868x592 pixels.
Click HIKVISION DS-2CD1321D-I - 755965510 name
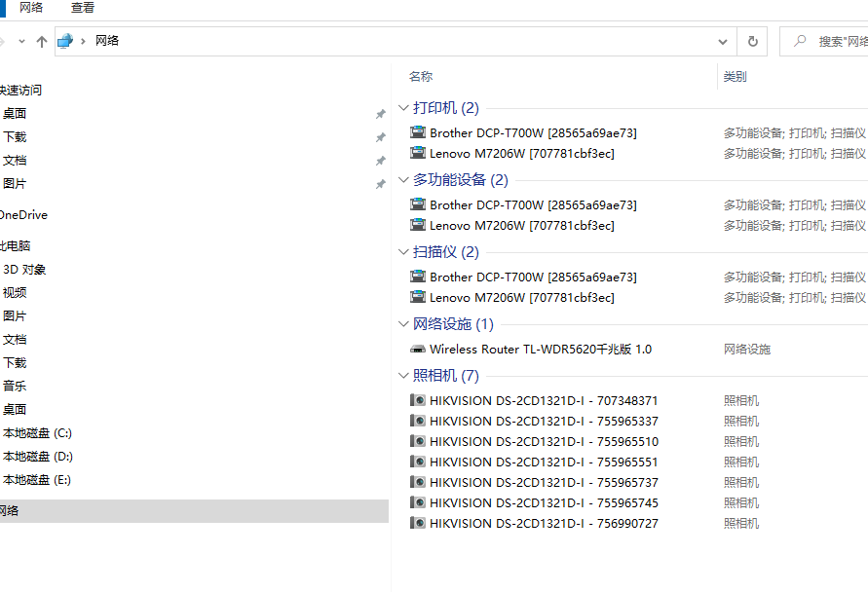545,441
